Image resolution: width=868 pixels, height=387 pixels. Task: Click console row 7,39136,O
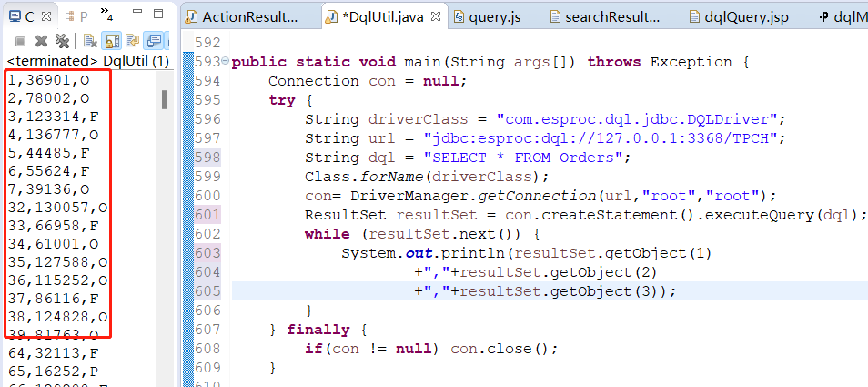click(x=48, y=189)
